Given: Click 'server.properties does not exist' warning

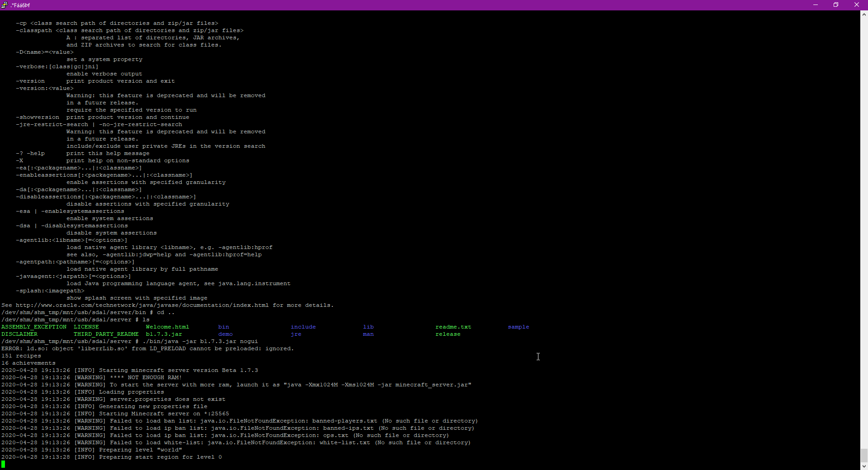Looking at the screenshot, I should pyautogui.click(x=168, y=399).
